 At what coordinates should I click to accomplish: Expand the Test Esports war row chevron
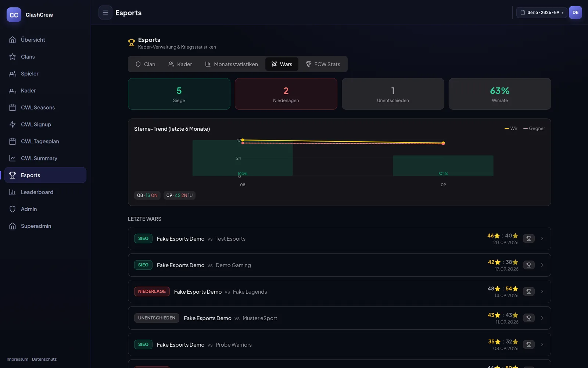(542, 238)
